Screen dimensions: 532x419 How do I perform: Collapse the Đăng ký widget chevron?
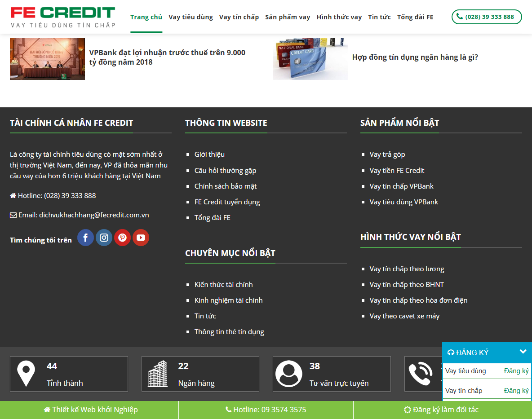pyautogui.click(x=523, y=352)
